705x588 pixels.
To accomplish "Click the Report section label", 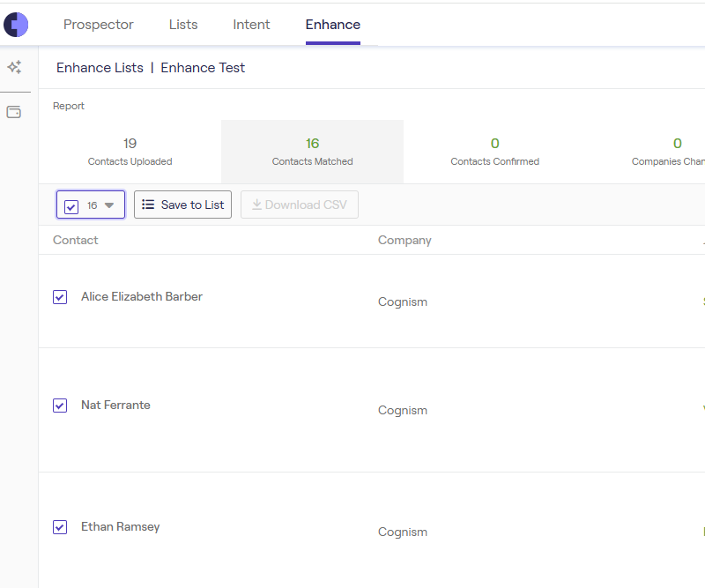I will coord(69,106).
